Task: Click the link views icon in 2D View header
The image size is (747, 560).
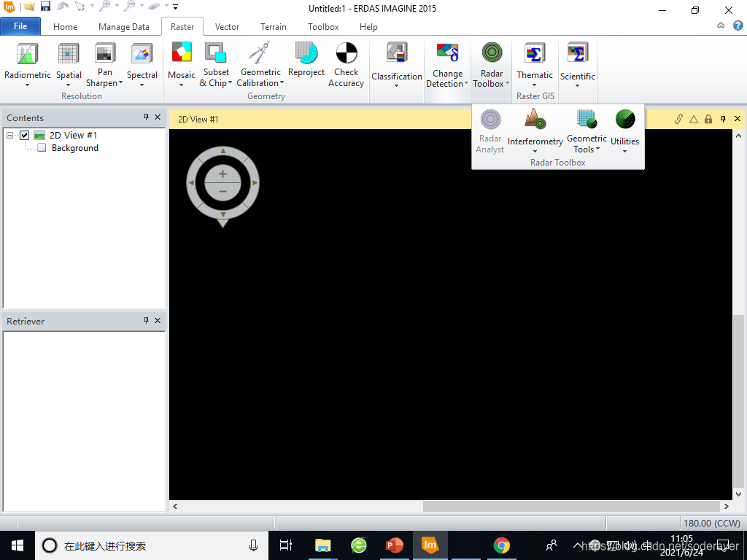Action: pyautogui.click(x=679, y=119)
